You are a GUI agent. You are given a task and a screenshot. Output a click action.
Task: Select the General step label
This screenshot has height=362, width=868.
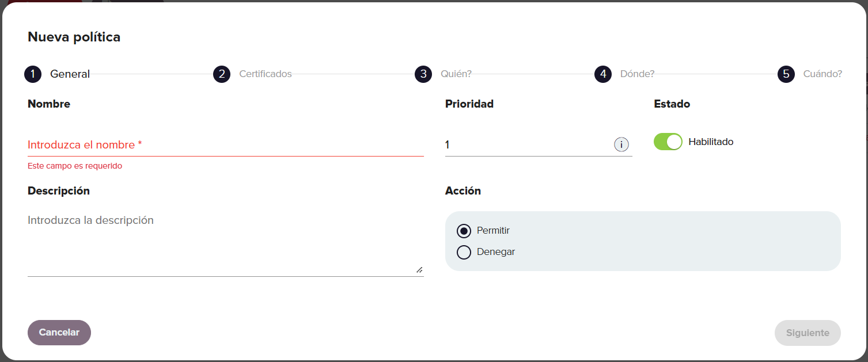(70, 74)
